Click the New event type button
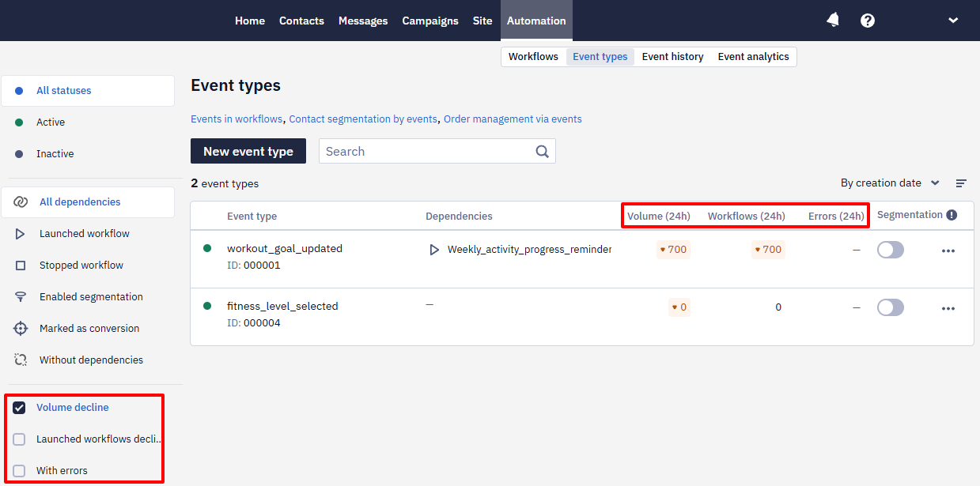980x486 pixels. click(x=248, y=152)
